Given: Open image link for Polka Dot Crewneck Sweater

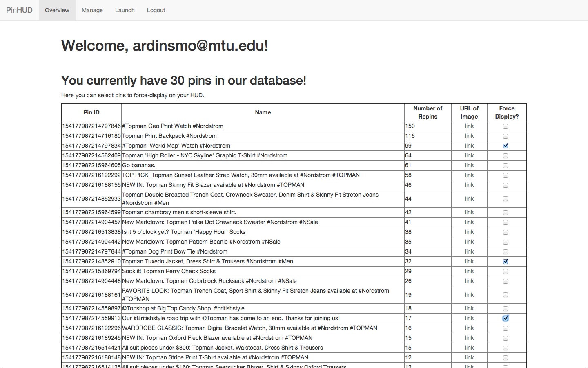Looking at the screenshot, I should pos(469,222).
